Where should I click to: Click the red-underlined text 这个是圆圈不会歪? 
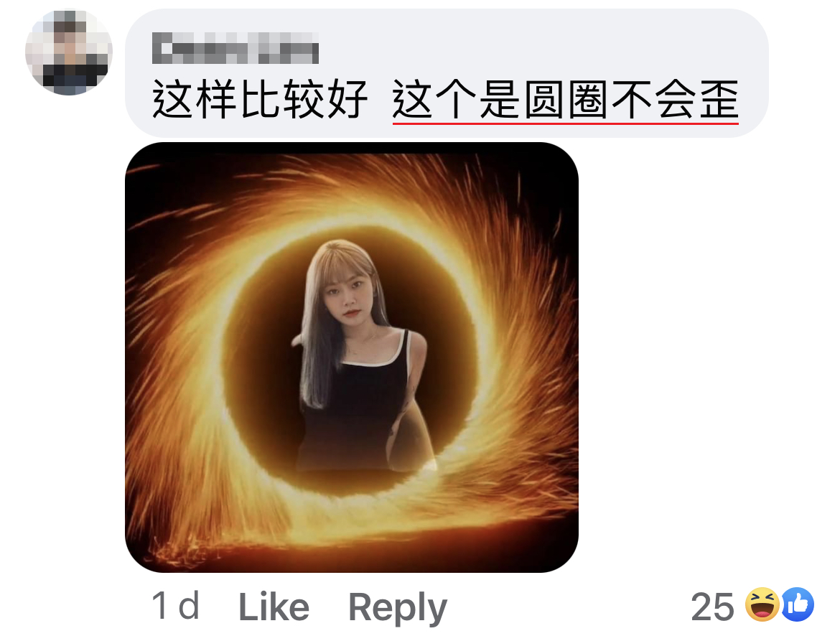click(x=565, y=100)
